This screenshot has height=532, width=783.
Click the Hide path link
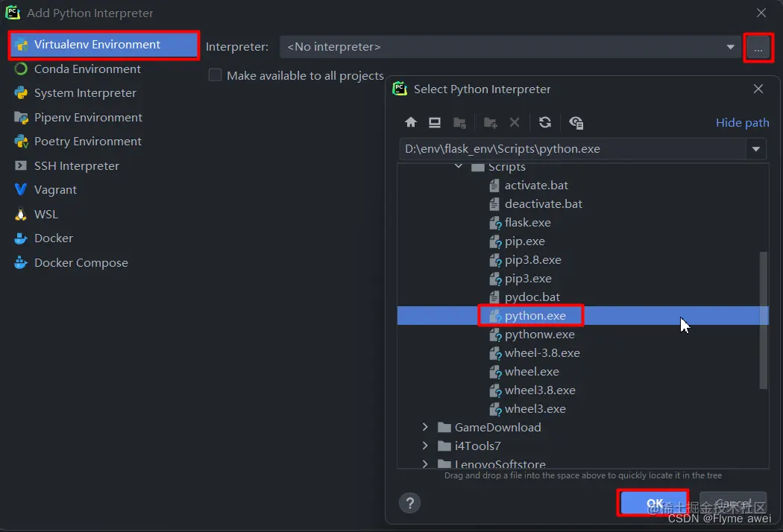[x=742, y=123]
